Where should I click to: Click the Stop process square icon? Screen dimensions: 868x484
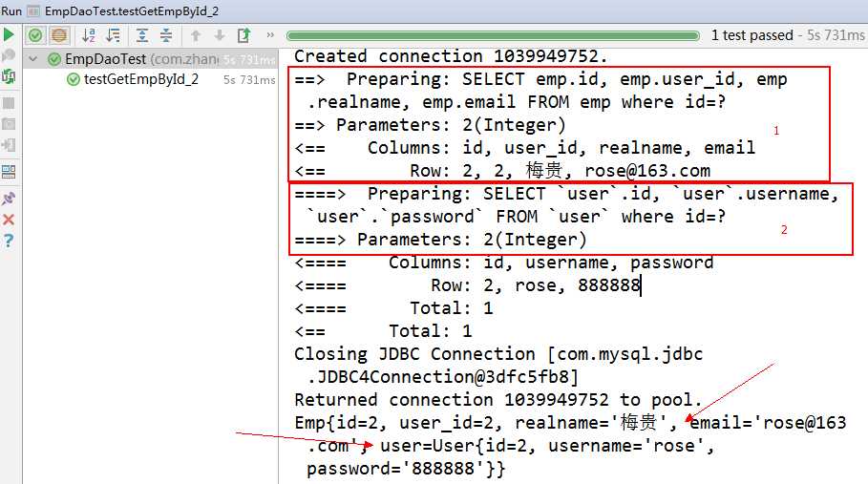point(9,103)
